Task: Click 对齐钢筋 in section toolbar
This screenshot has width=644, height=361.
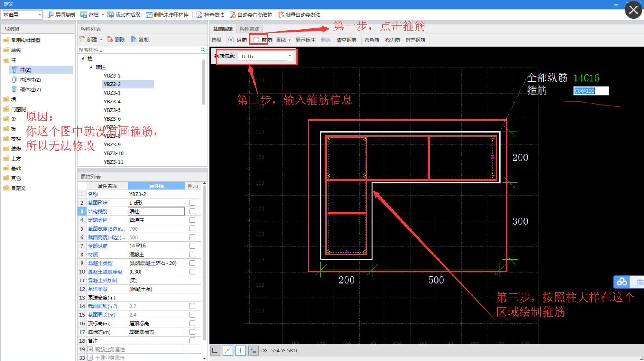Action: click(x=415, y=40)
